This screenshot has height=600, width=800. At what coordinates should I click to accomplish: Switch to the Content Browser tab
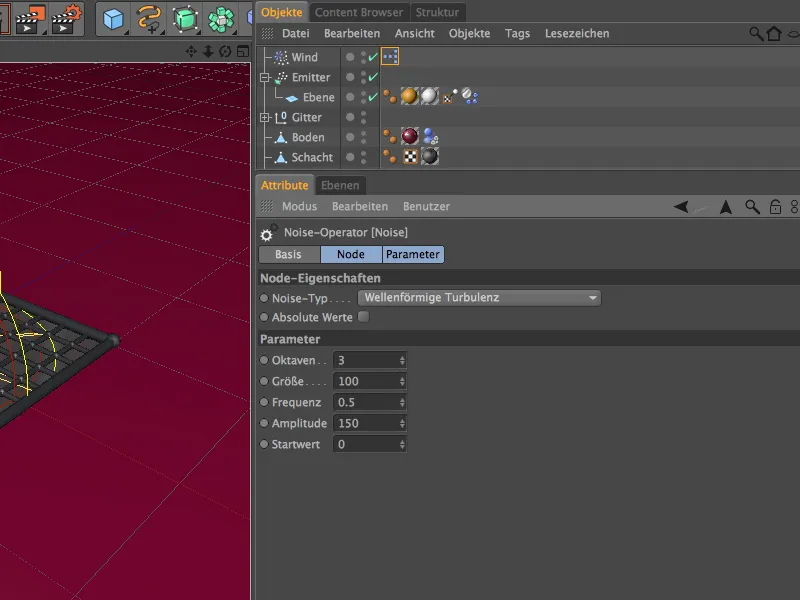[x=359, y=12]
